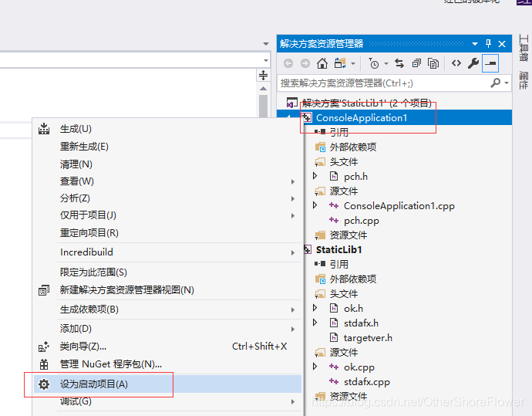The width and height of the screenshot is (532, 416).
Task: Open the search options dropdown arrow
Action: pos(507,83)
